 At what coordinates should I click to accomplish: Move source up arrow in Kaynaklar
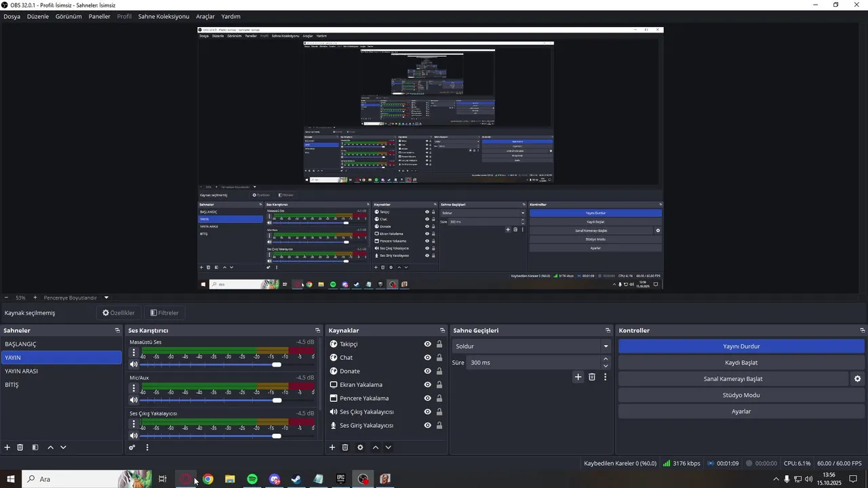[x=376, y=447]
